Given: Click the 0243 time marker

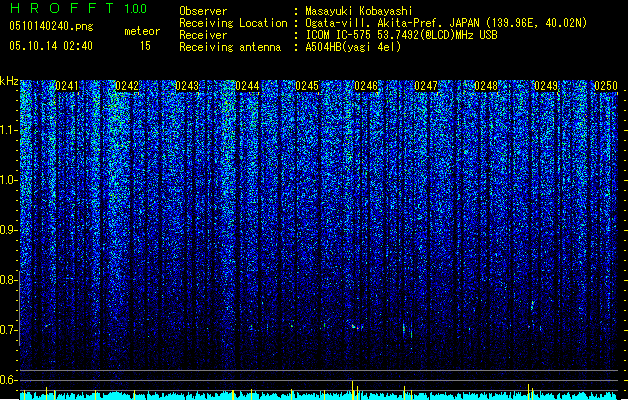Looking at the screenshot, I should click(x=187, y=86).
